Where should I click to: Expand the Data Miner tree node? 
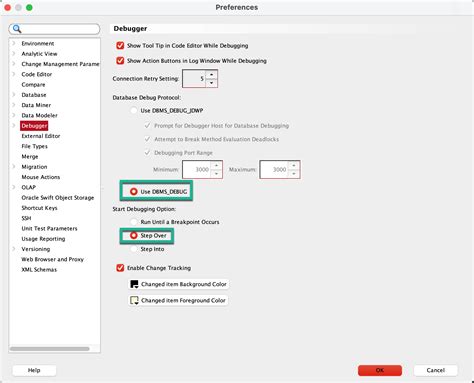pyautogui.click(x=14, y=105)
